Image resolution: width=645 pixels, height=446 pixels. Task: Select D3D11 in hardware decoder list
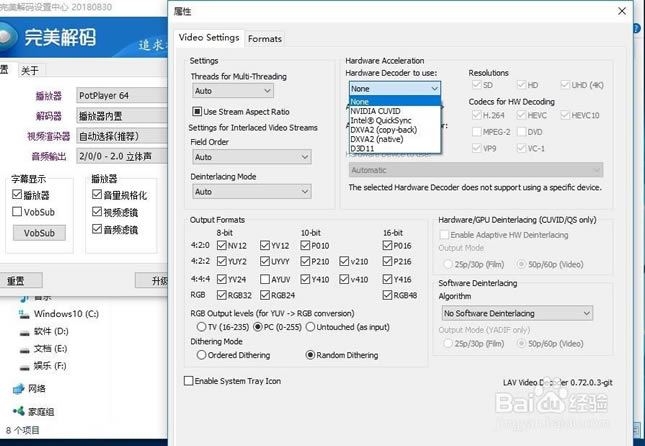[x=363, y=148]
